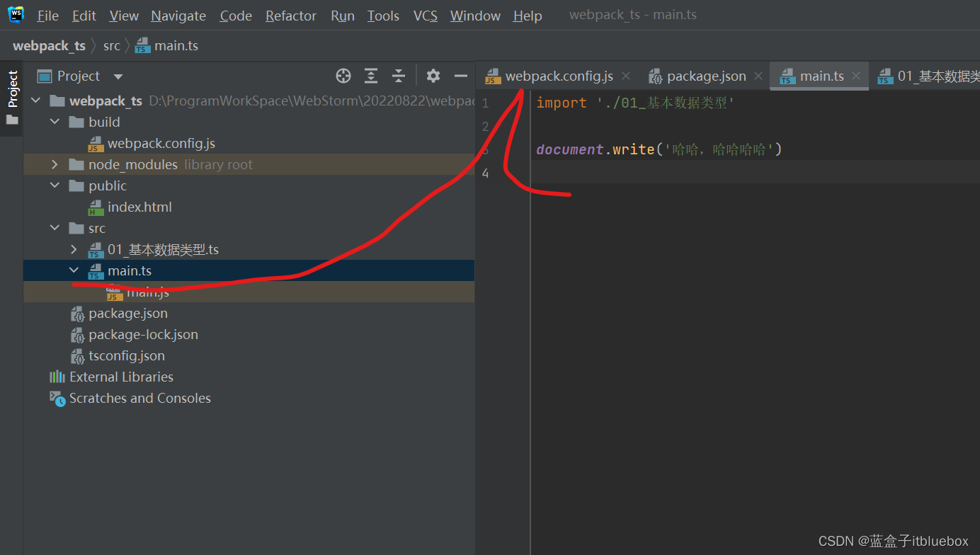Open the Edit menu
980x555 pixels.
click(x=84, y=16)
